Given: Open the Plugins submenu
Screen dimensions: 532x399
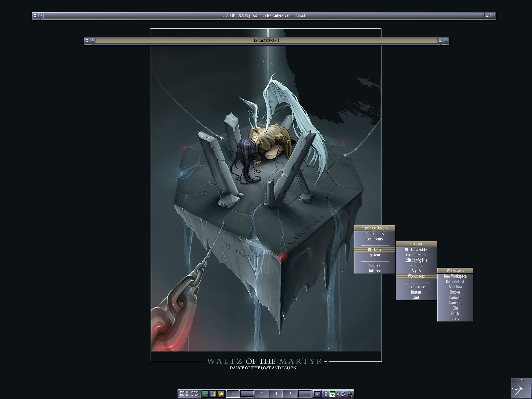Looking at the screenshot, I should pos(416,266).
